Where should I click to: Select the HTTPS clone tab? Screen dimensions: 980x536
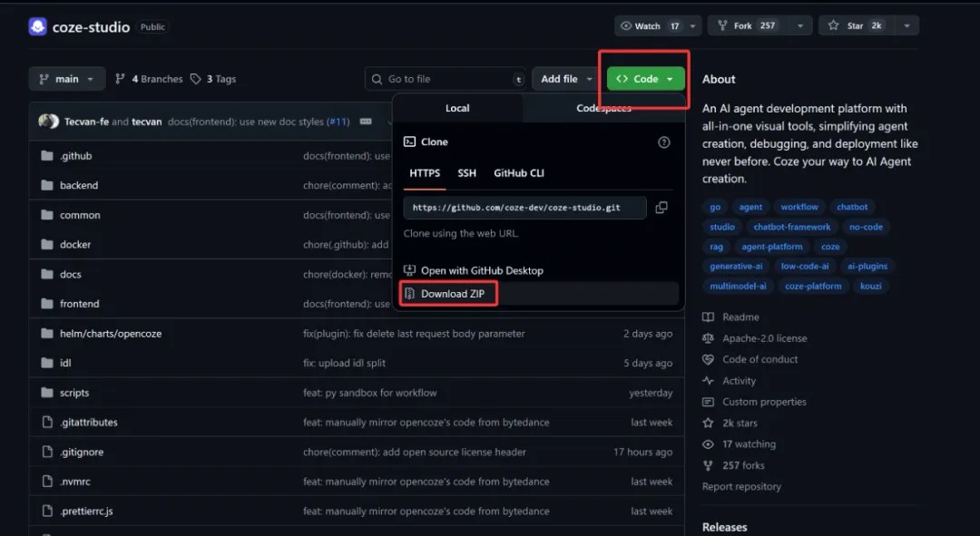[x=425, y=173]
